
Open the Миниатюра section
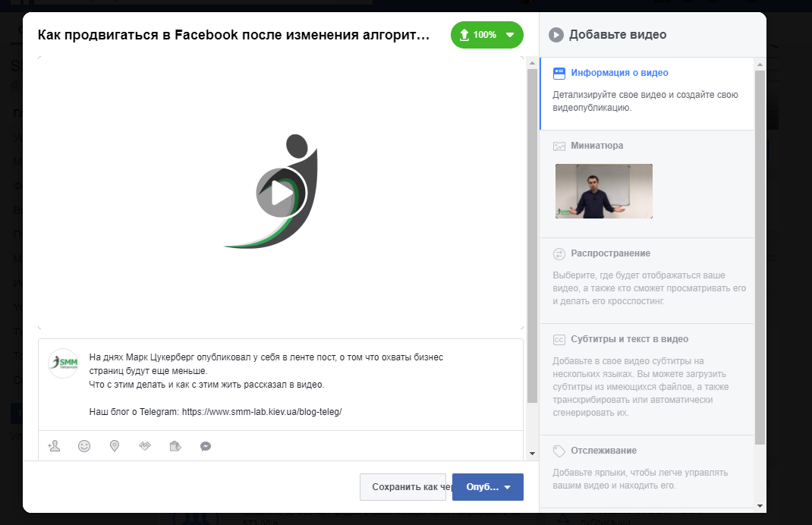[x=647, y=184]
